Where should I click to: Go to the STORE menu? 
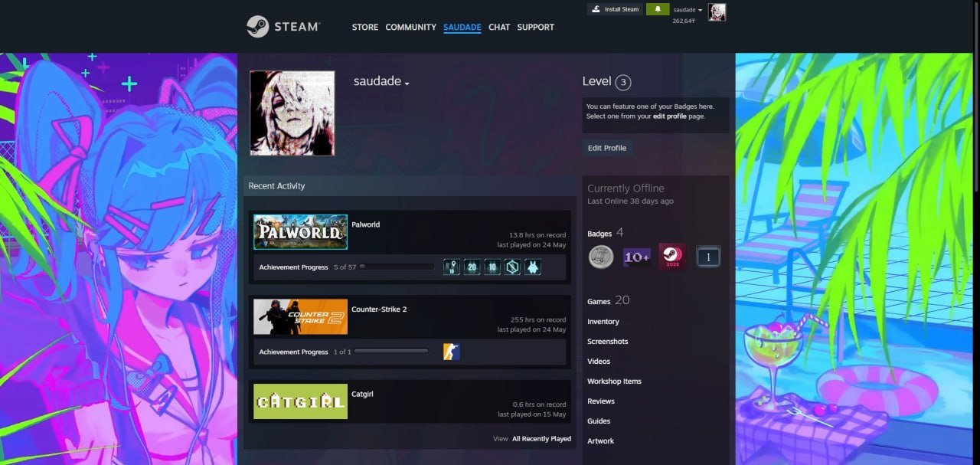(x=365, y=27)
